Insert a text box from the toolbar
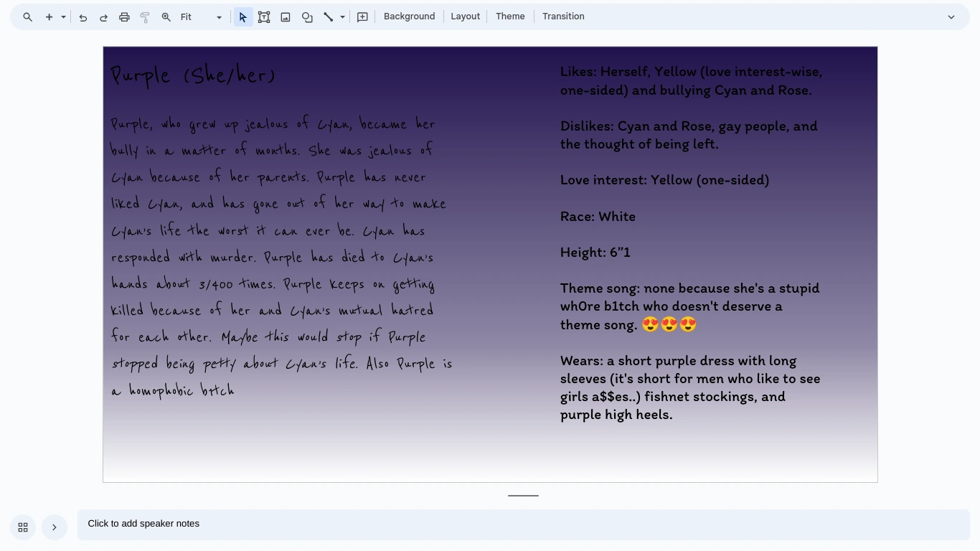 [264, 17]
